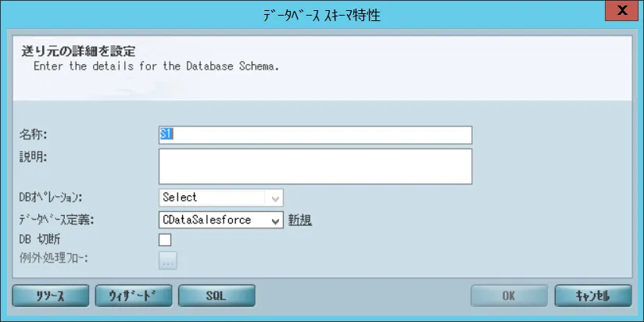Close the database schema properties dialog
This screenshot has height=322, width=644.
pyautogui.click(x=622, y=11)
